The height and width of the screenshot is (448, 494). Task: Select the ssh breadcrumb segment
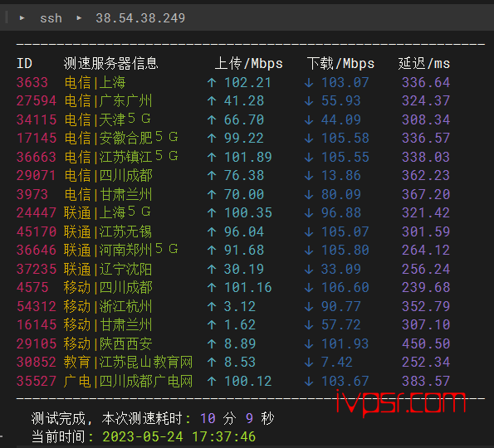[x=51, y=18]
